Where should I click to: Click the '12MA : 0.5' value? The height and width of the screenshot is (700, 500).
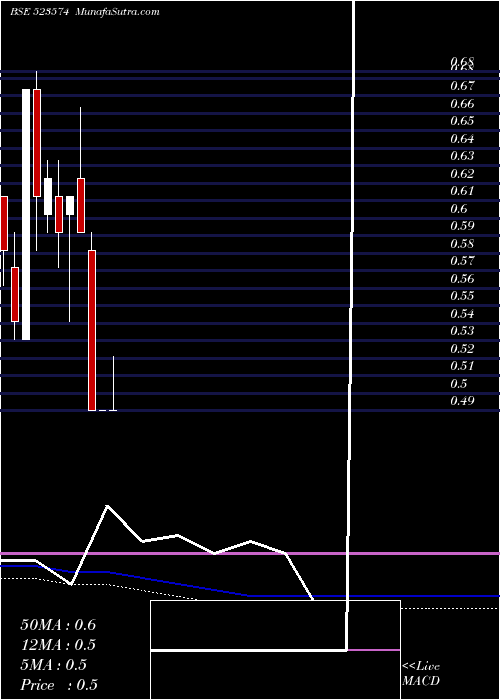(58, 645)
